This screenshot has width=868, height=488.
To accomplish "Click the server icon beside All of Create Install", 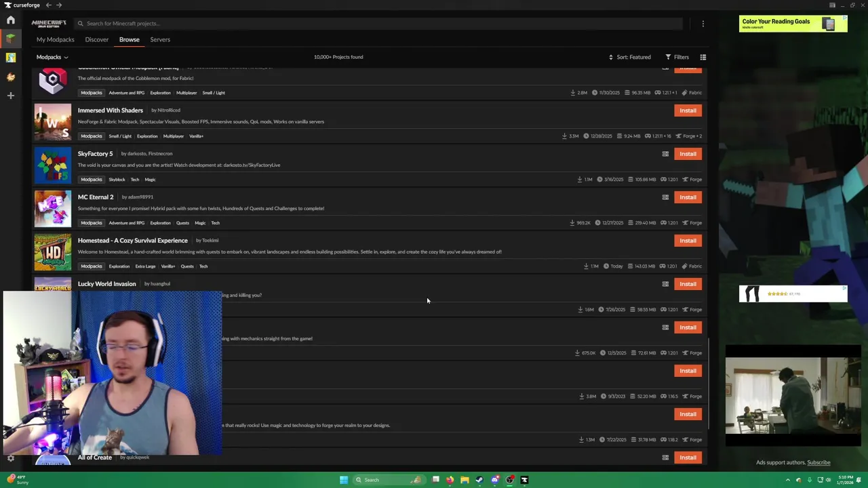I will [665, 457].
